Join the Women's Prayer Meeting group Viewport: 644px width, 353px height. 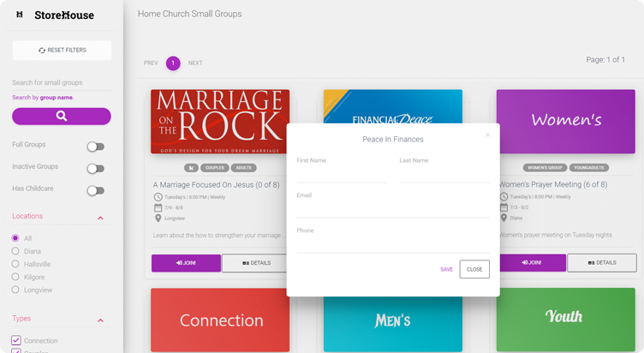[533, 262]
